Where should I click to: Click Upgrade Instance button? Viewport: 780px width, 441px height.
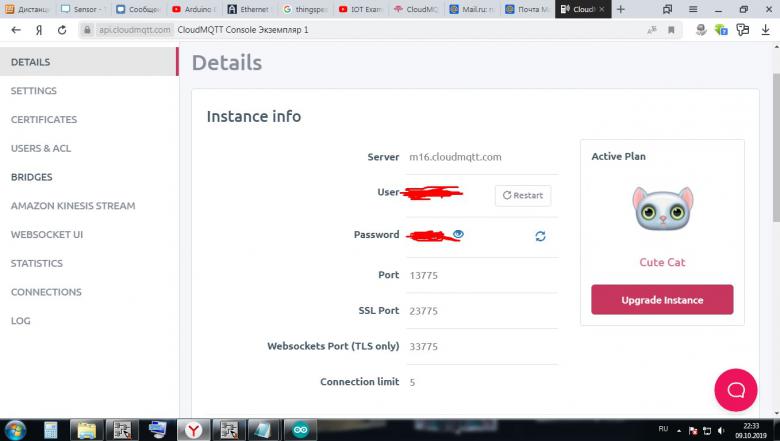662,300
